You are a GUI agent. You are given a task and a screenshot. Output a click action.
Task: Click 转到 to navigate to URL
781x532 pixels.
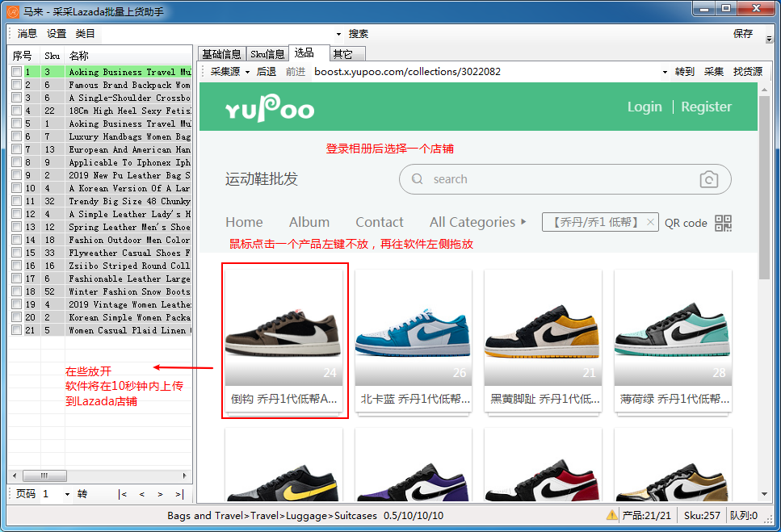point(685,72)
